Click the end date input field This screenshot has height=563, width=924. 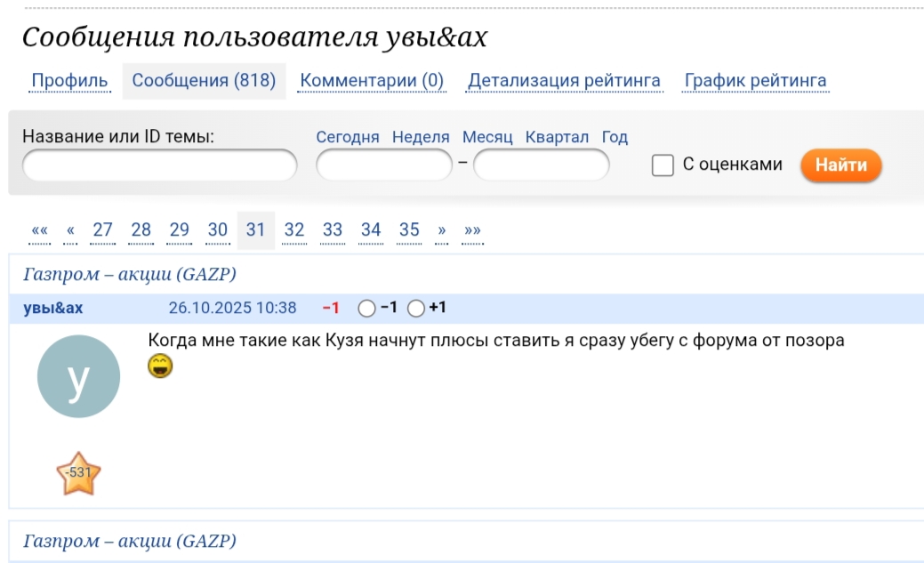click(x=542, y=165)
